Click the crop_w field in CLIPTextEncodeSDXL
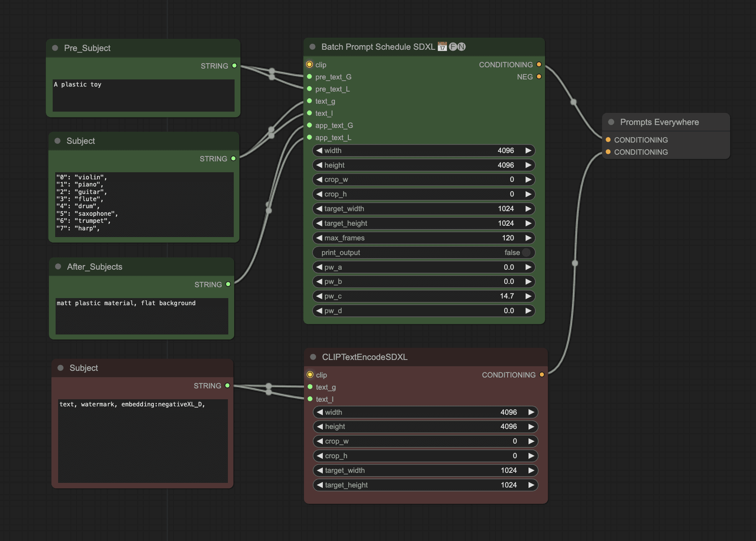 [x=425, y=441]
